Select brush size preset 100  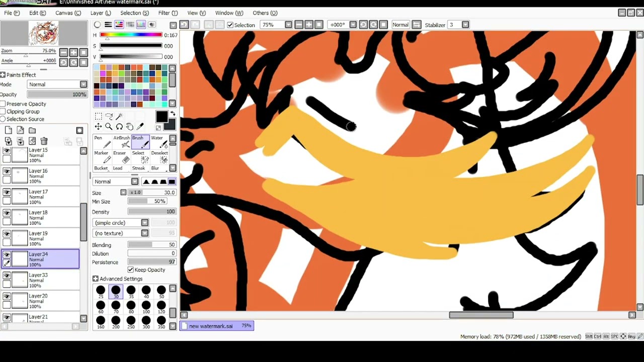tap(146, 307)
